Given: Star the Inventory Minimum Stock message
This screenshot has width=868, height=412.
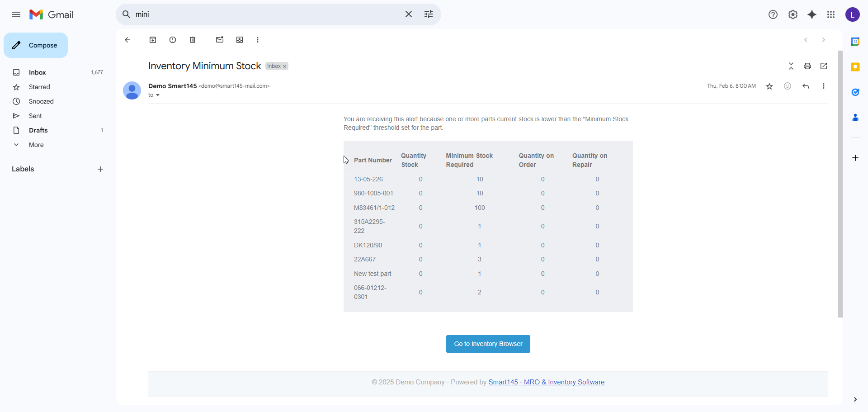Looking at the screenshot, I should click(x=769, y=86).
